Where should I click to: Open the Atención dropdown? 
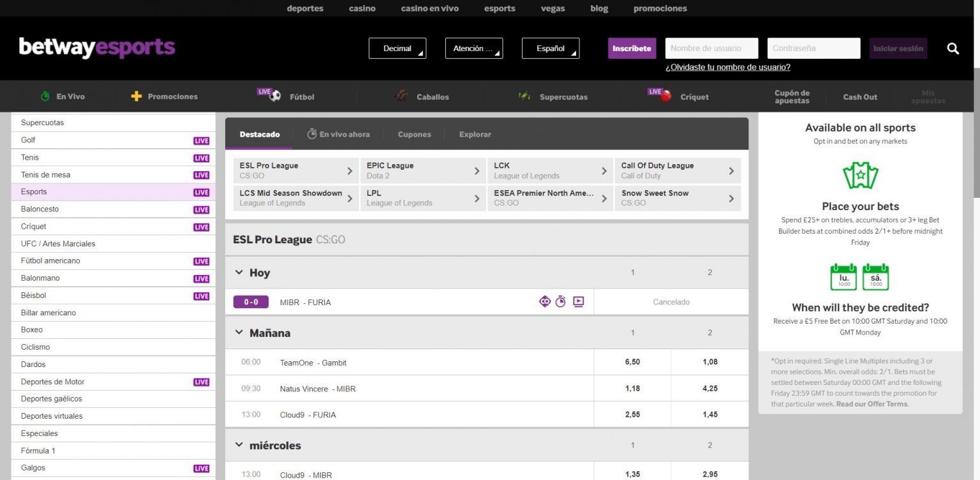point(474,49)
